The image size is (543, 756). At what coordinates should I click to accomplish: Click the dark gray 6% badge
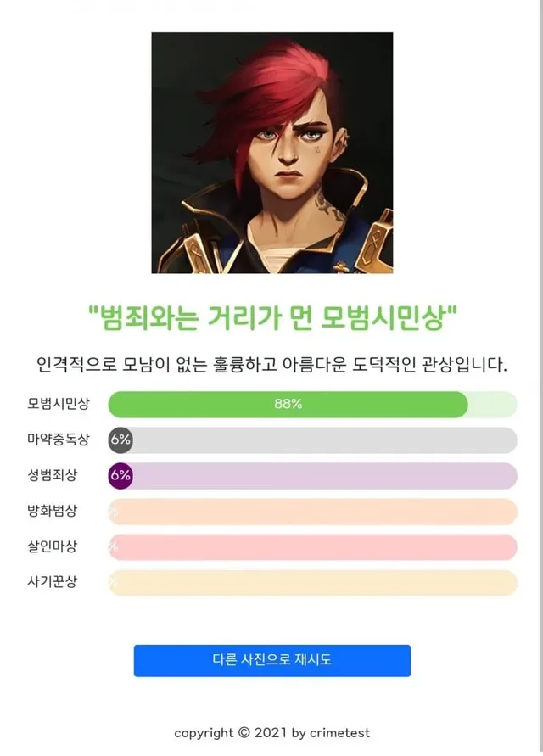(120, 440)
